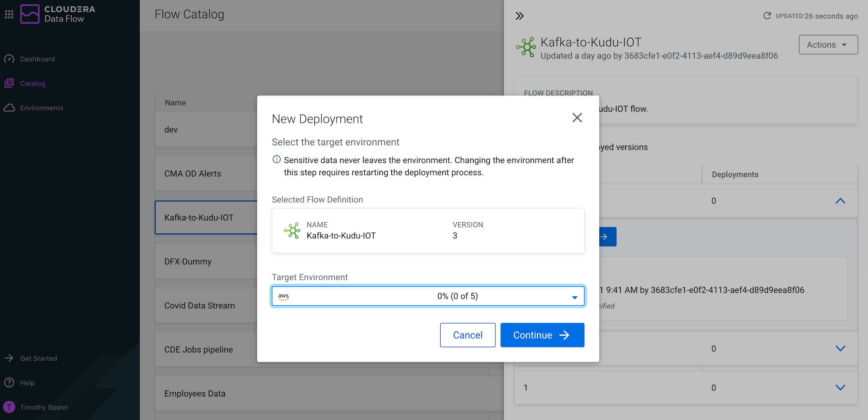
Task: Open the Actions dropdown menu
Action: [828, 45]
